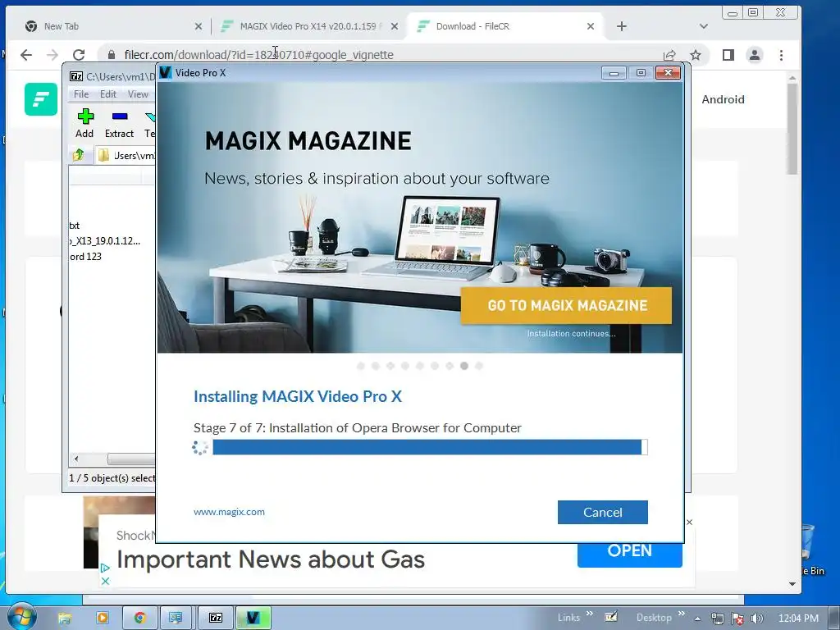This screenshot has width=840, height=630.
Task: Switch to 7-Zip in the taskbar
Action: click(216, 618)
